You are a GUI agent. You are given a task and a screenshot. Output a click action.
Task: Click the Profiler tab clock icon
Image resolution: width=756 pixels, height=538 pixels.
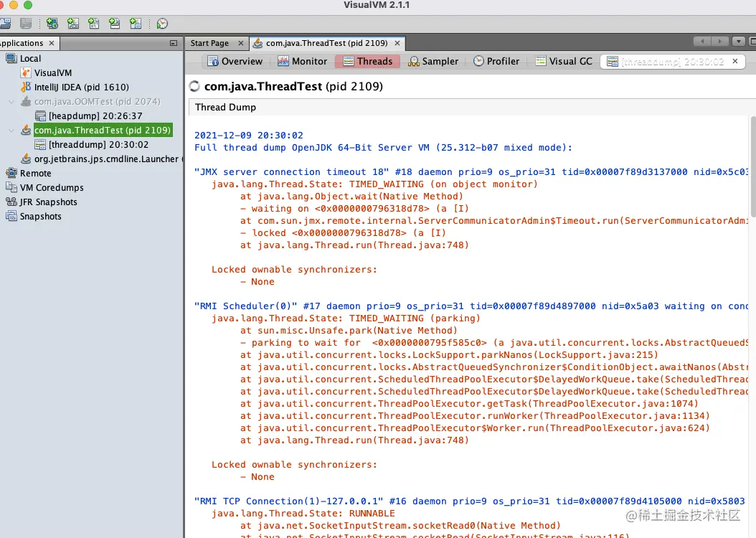click(x=478, y=61)
